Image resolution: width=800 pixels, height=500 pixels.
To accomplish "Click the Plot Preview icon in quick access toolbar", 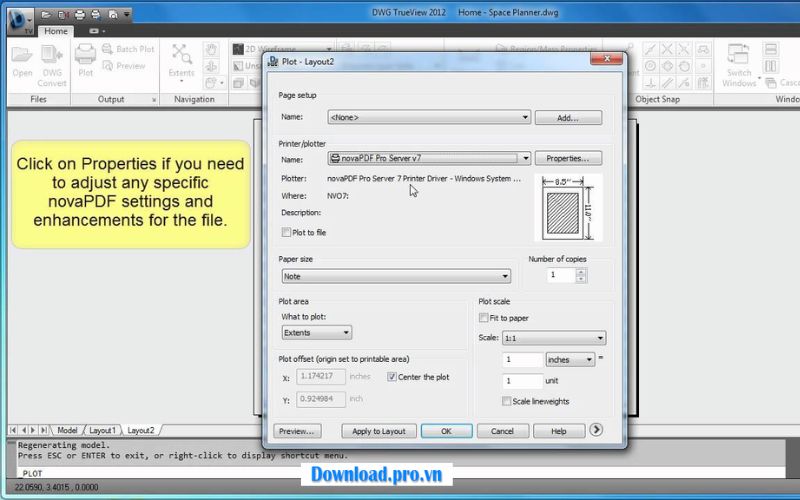I will point(113,15).
